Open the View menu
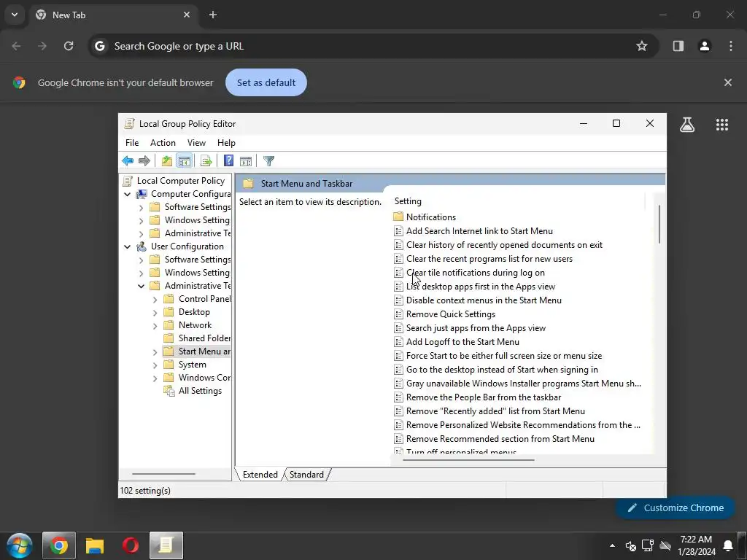Screen dimensions: 747x560 point(196,143)
